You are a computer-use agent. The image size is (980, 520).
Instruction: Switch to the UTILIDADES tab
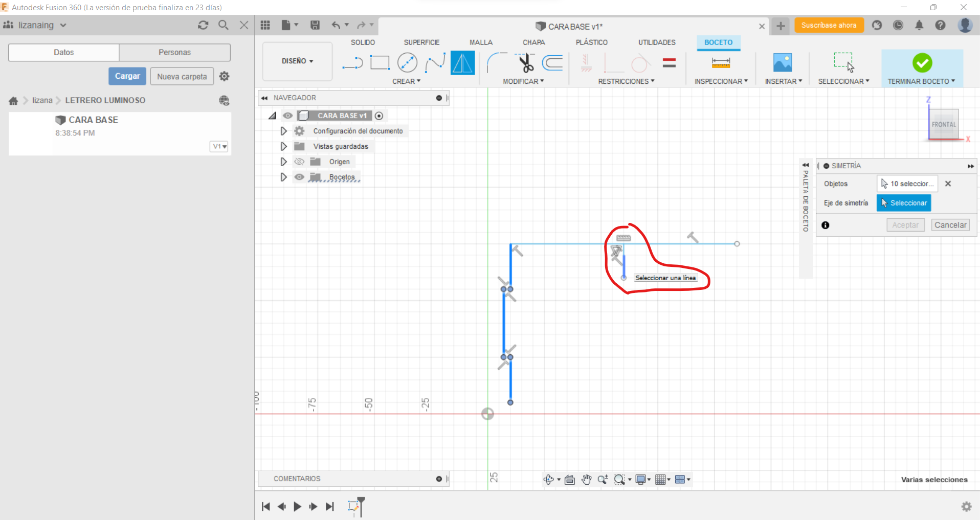(657, 42)
